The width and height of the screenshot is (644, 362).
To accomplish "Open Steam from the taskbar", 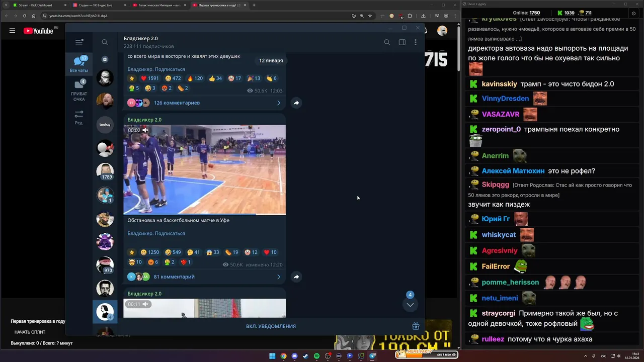I will (305, 356).
